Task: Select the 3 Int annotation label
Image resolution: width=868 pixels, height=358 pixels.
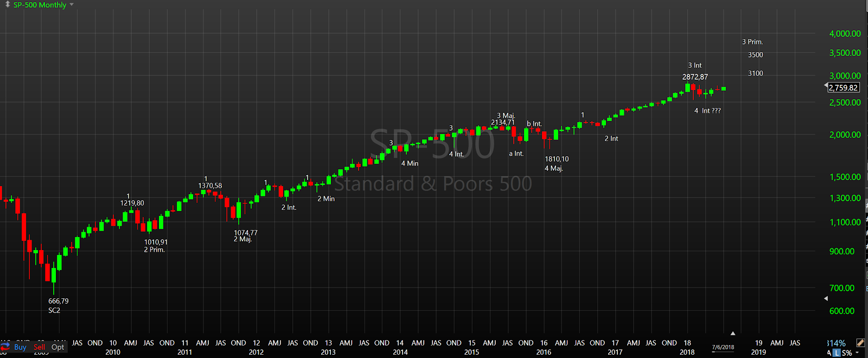Action: [x=695, y=66]
